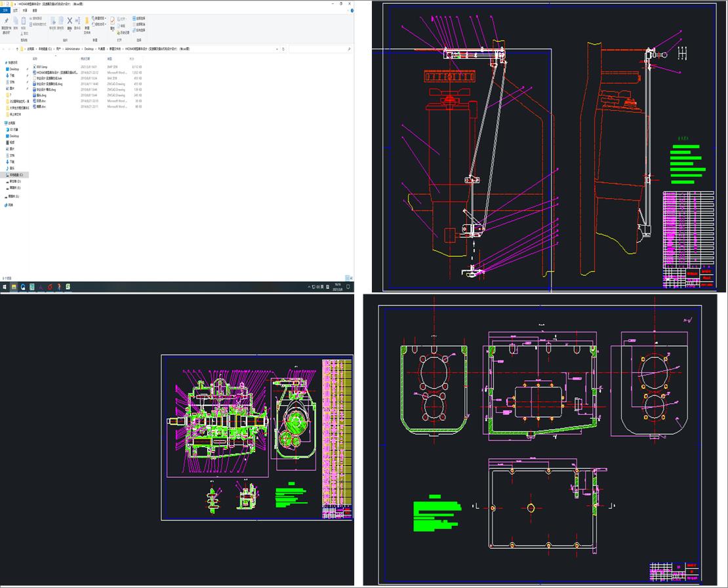Screen dimensions: 728x588
Task: Click the blue File menu tab
Action: click(x=6, y=10)
